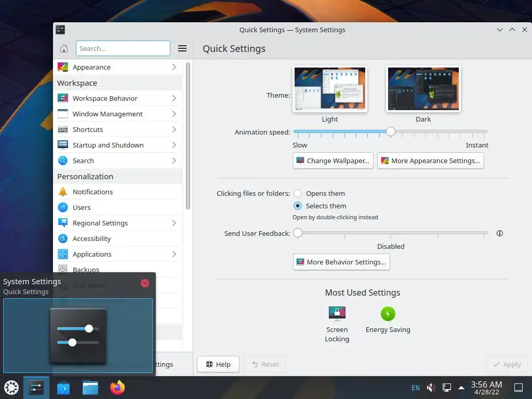Show hidden system tray icons arrow
Screen dimensions: 532x399
click(x=461, y=388)
